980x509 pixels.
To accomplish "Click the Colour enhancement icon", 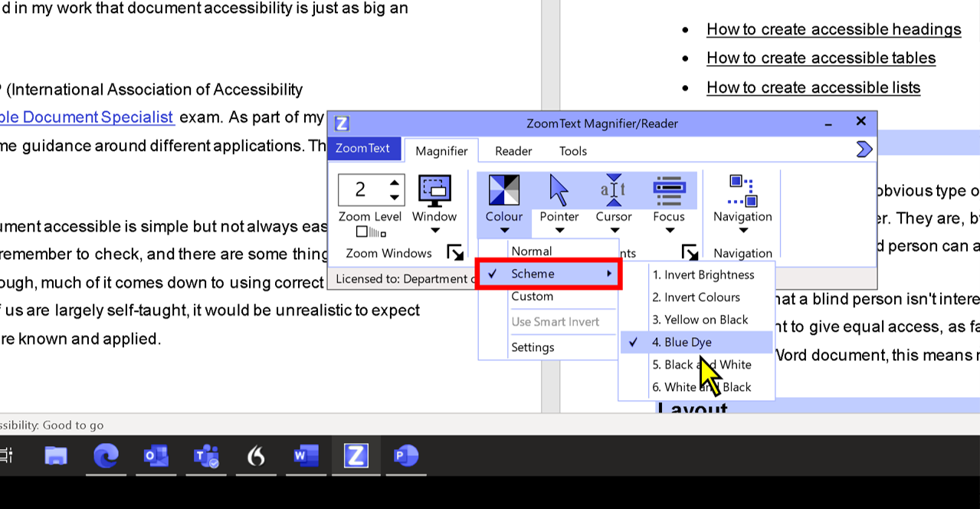I will click(x=504, y=190).
